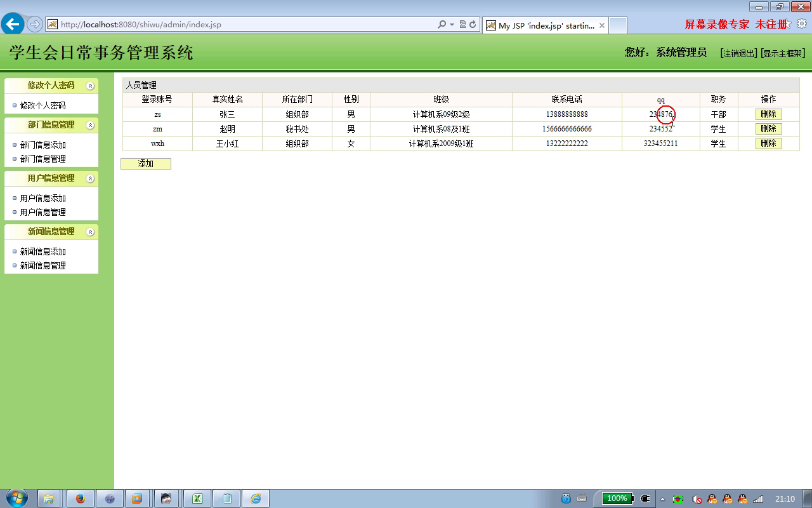Switch to Internet Explorer in the taskbar
812x508 pixels.
(x=256, y=498)
